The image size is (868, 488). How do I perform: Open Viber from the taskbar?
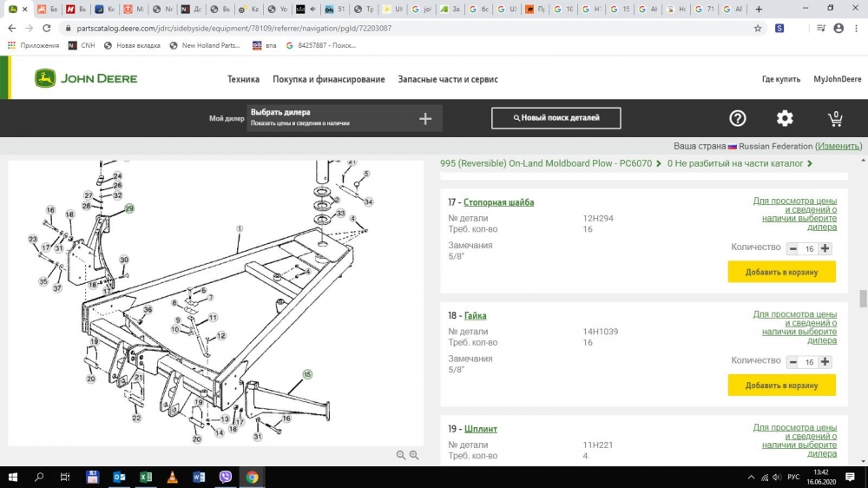[x=226, y=477]
